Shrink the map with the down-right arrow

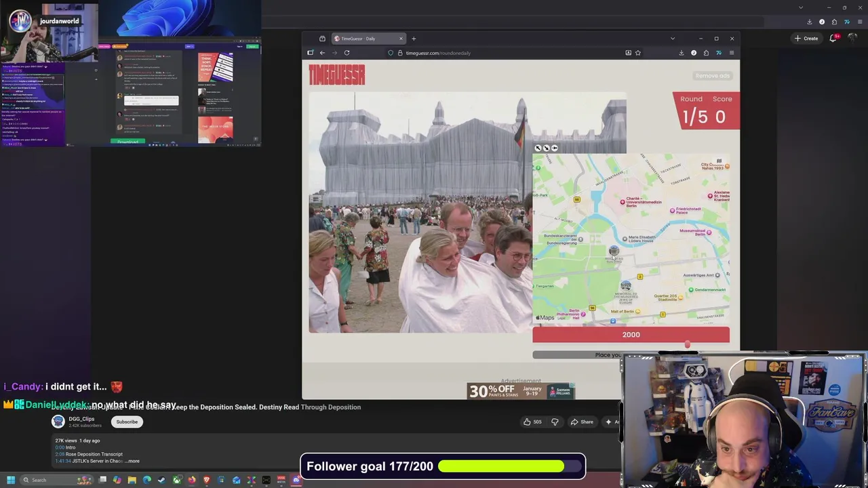coord(546,148)
